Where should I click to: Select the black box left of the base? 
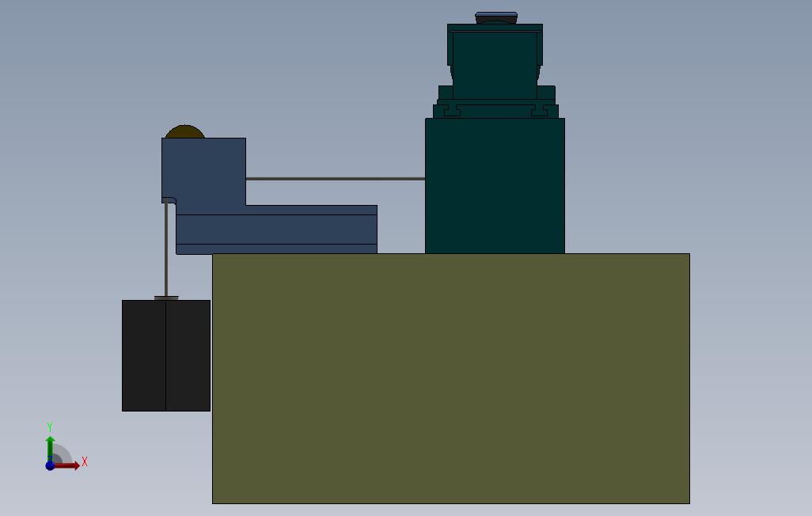(x=166, y=355)
